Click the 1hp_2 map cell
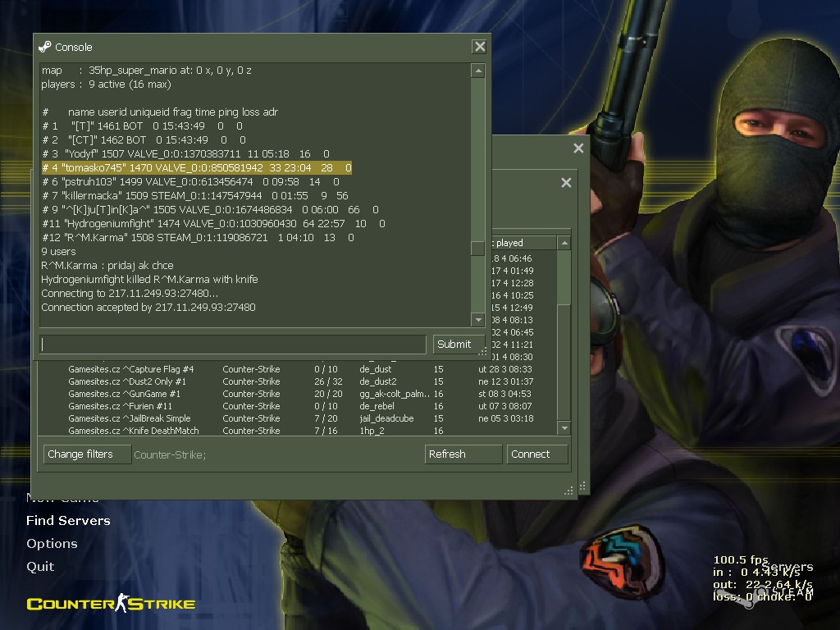 point(372,431)
